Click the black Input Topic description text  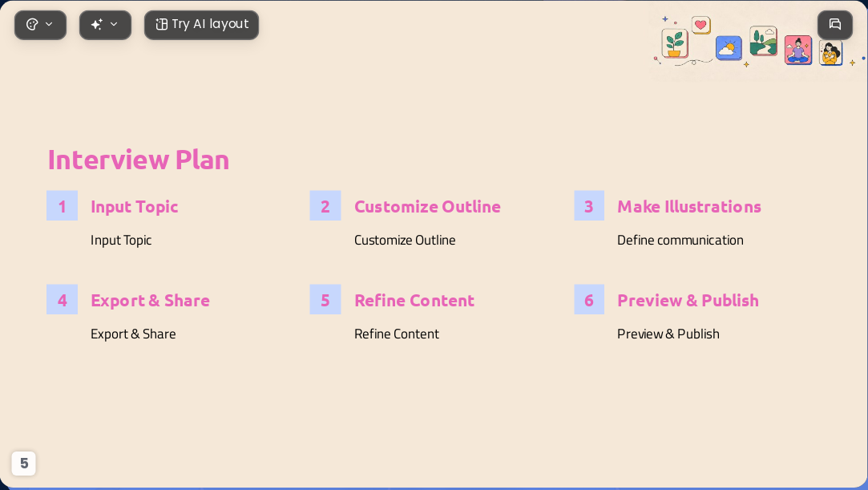pyautogui.click(x=121, y=241)
